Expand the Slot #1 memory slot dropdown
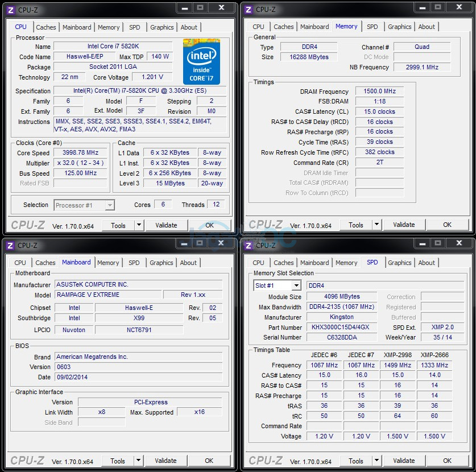 [x=296, y=285]
